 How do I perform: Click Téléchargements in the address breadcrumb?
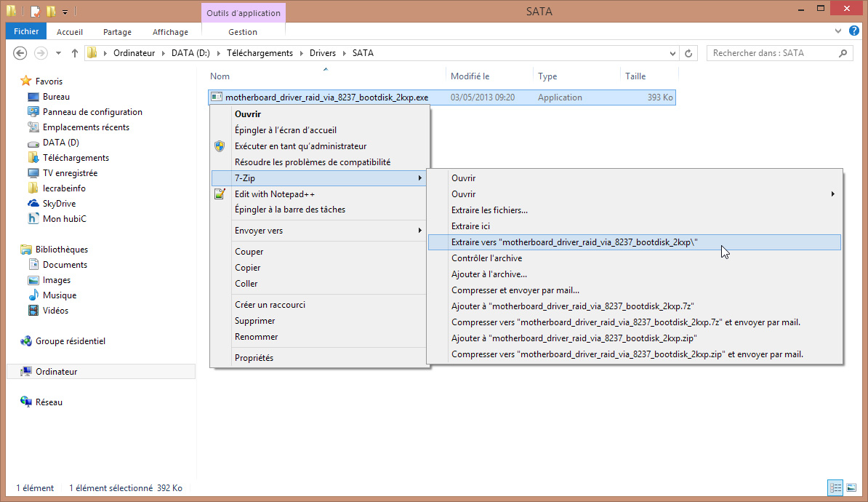tap(260, 53)
